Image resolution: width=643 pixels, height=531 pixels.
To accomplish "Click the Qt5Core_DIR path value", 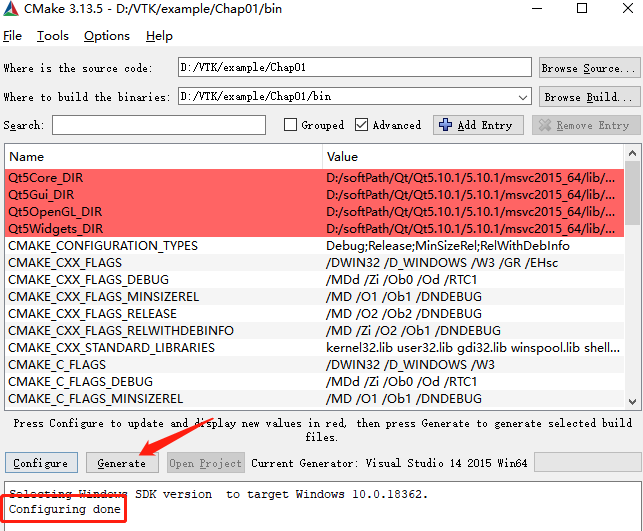I will (470, 178).
